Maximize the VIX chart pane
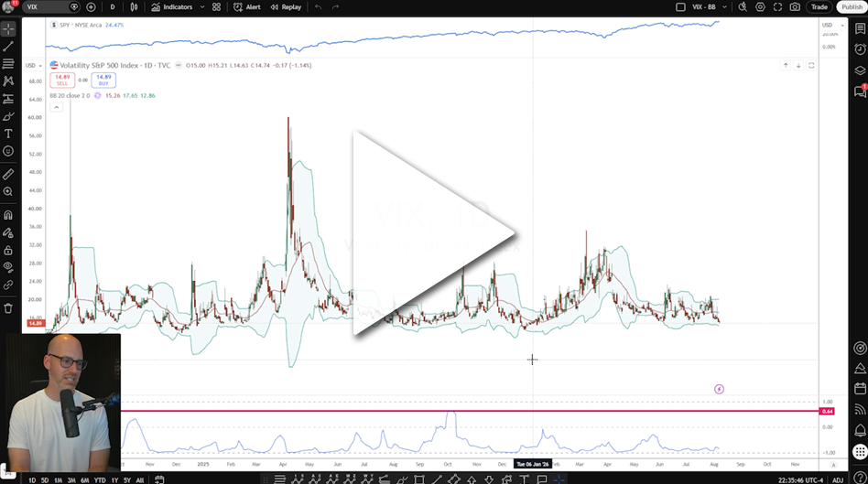The image size is (868, 484). pyautogui.click(x=811, y=65)
